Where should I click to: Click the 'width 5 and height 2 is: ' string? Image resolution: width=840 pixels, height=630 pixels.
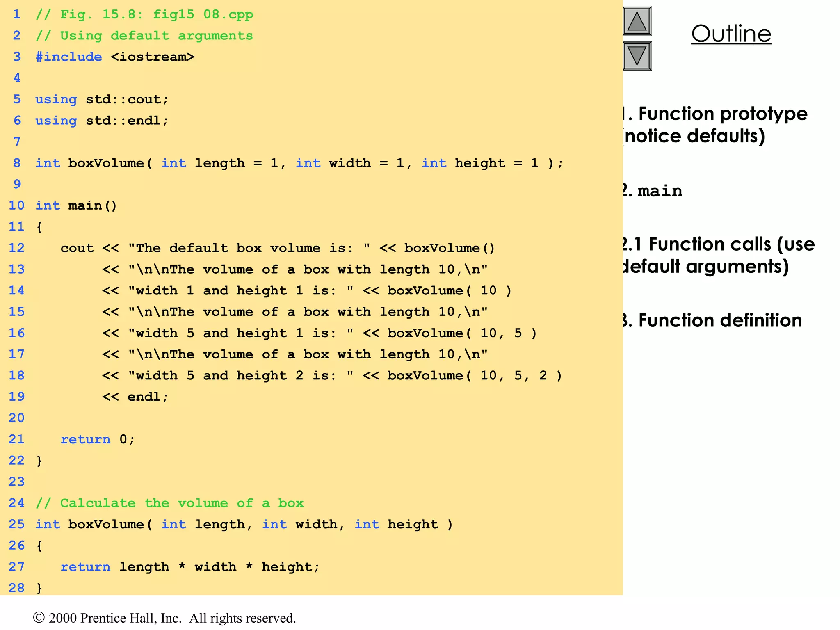(x=241, y=376)
